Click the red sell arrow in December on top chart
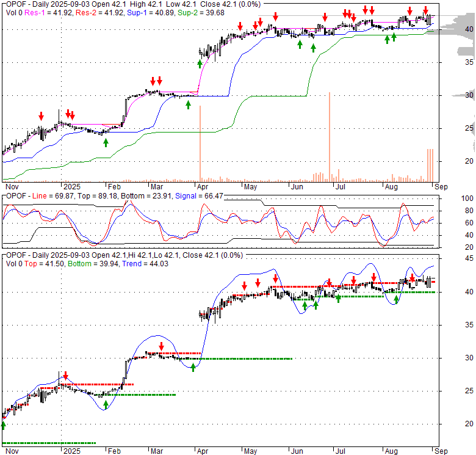This screenshot has width=476, height=455. 41,116
